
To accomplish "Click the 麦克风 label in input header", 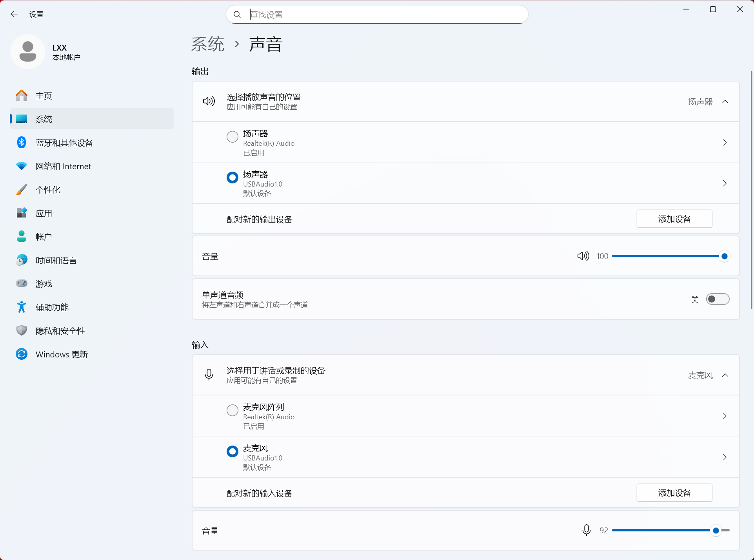I will pos(700,375).
